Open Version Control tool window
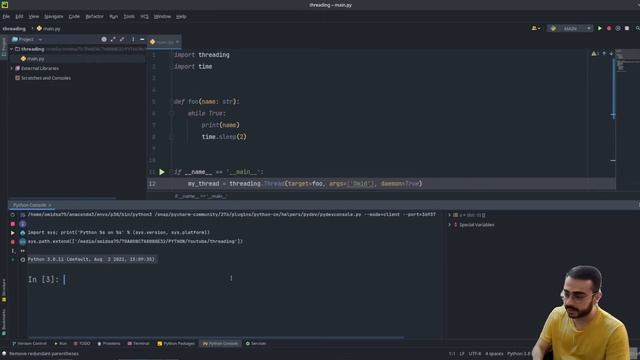Viewport: 640px width, 360px height. pos(29,344)
